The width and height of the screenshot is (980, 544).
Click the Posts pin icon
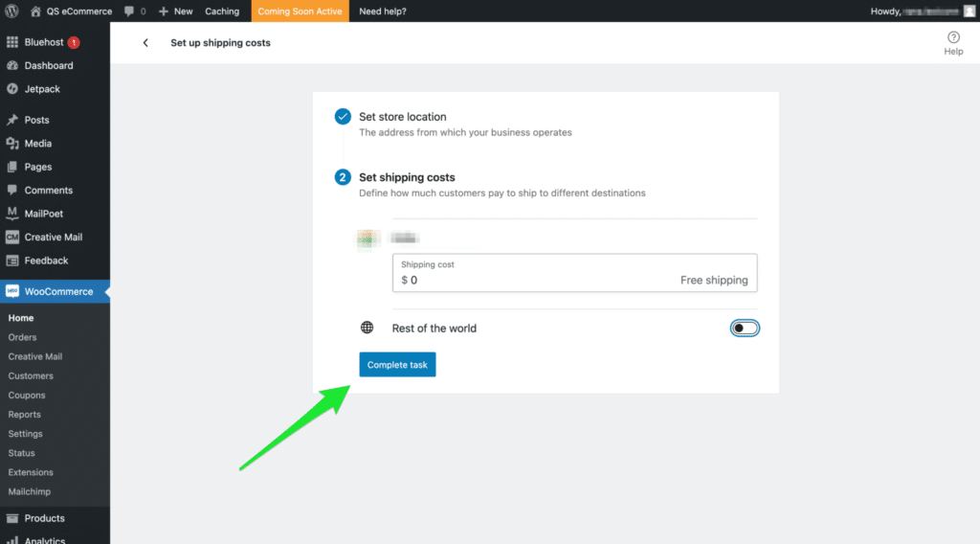[x=11, y=120]
